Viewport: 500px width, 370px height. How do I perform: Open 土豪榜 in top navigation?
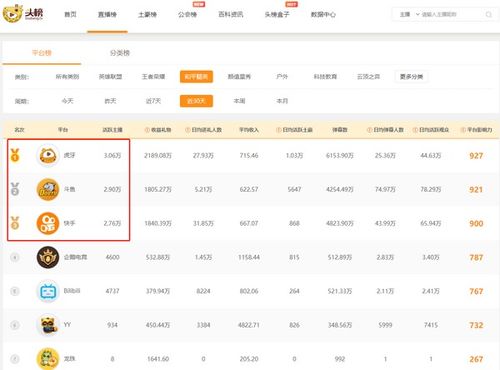148,14
